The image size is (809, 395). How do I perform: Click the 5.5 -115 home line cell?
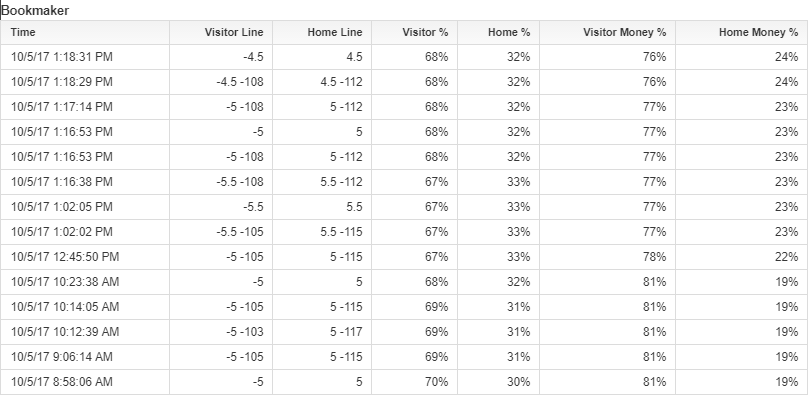(322, 232)
